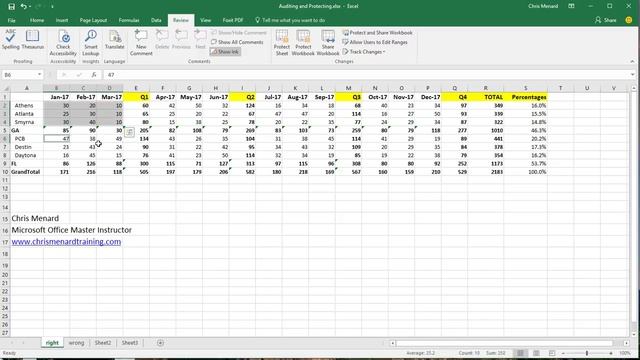The height and width of the screenshot is (360, 640).
Task: Click Share Workbook
Action: coord(328,42)
